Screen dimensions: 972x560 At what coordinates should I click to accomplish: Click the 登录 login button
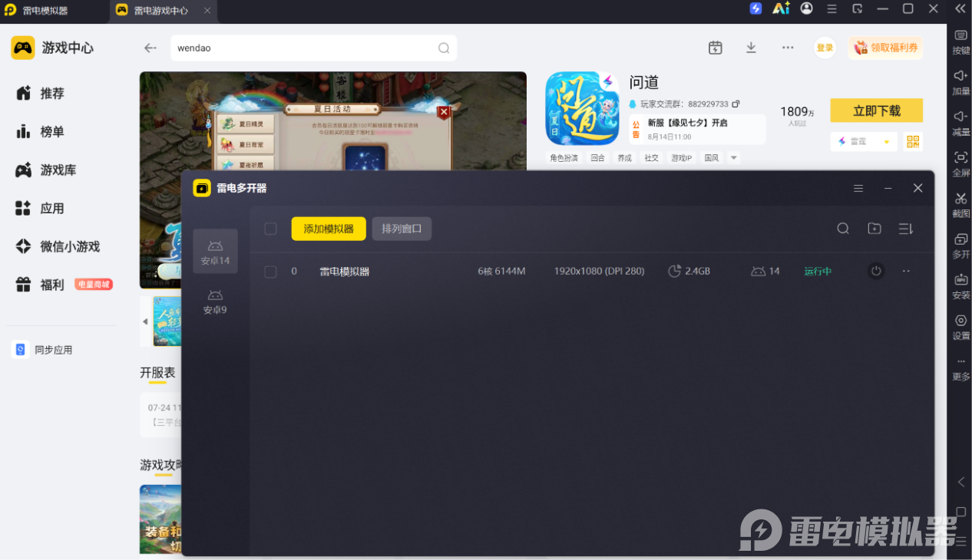(x=825, y=48)
